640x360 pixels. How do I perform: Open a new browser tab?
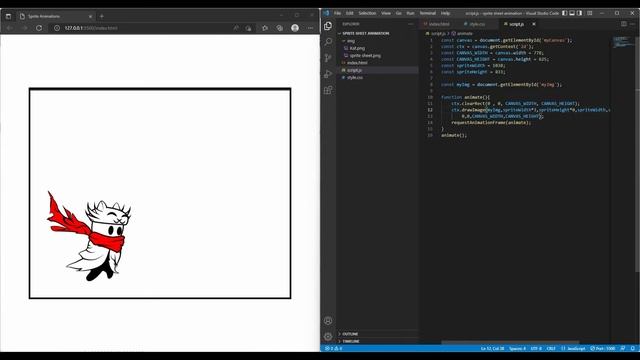[x=102, y=16]
